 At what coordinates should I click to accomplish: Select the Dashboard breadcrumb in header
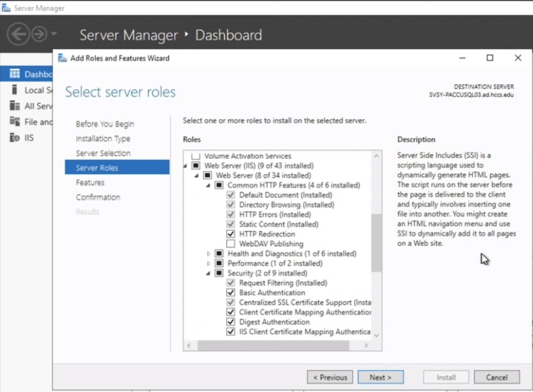[x=228, y=35]
